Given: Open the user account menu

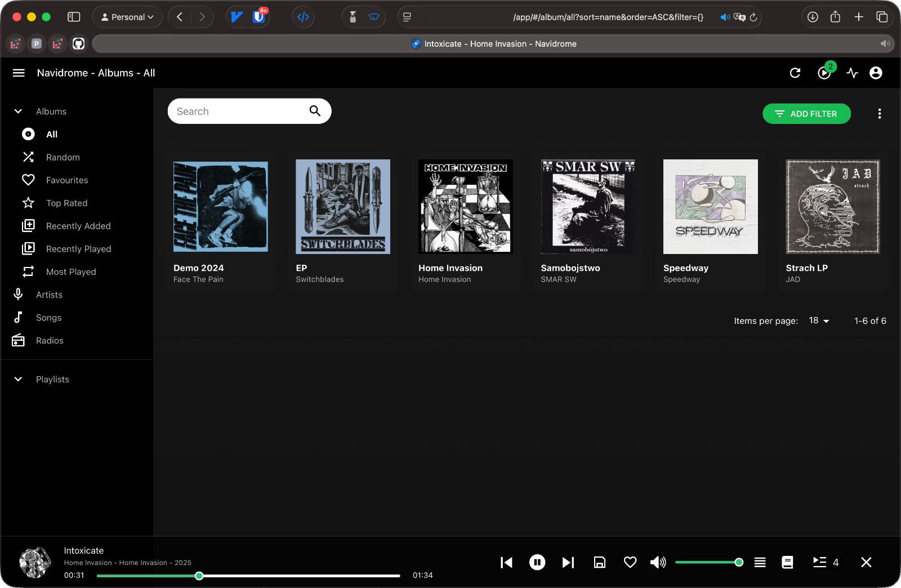Looking at the screenshot, I should [x=876, y=73].
